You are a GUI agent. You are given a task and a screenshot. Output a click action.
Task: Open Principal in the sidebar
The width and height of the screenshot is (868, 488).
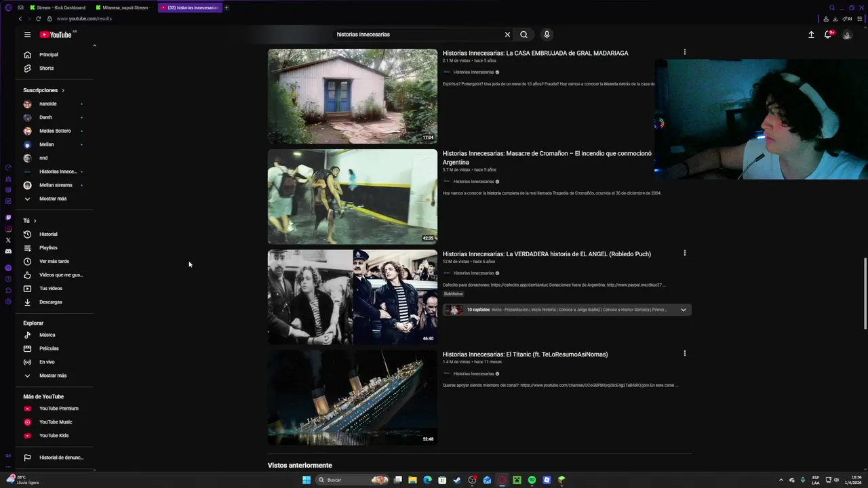tap(54, 55)
